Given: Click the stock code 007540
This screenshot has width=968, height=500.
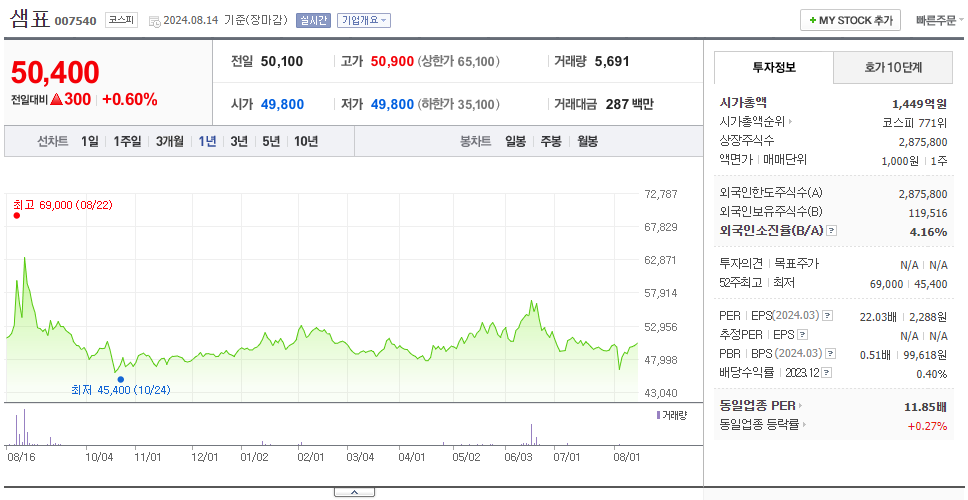Looking at the screenshot, I should [75, 21].
